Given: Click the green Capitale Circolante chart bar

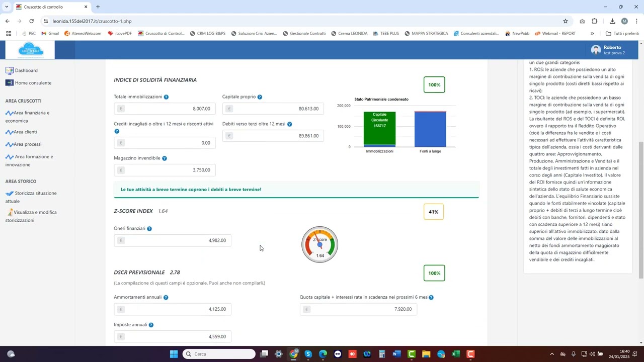Looking at the screenshot, I should pos(379,128).
